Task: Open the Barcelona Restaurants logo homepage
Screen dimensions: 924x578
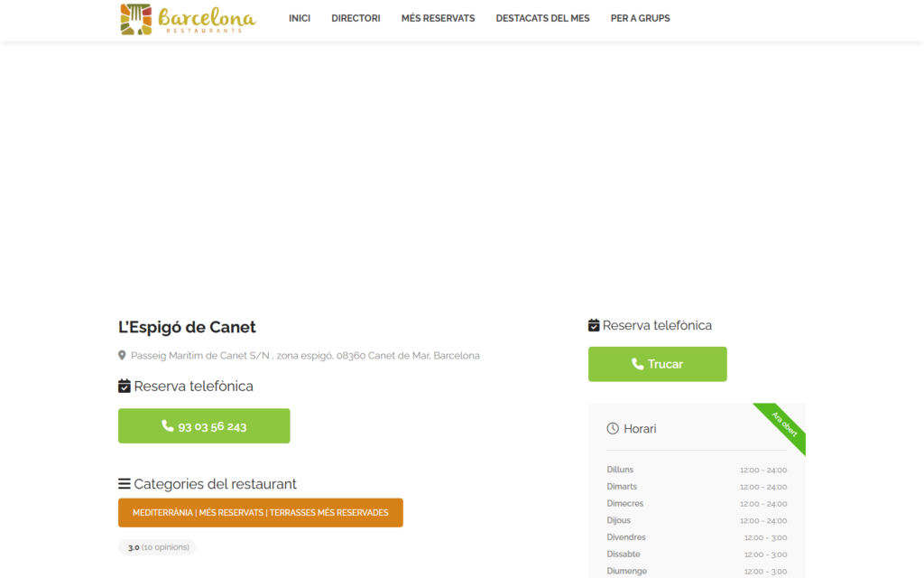Action: (188, 19)
